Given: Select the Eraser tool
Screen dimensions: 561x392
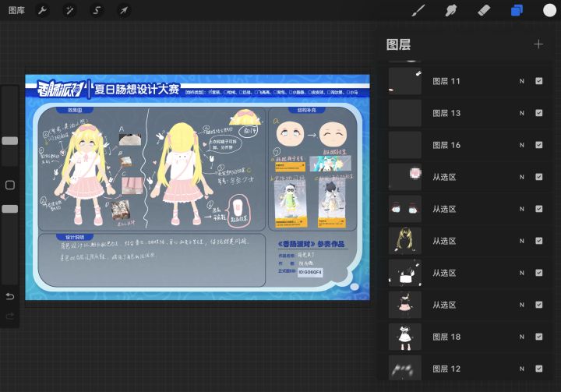Looking at the screenshot, I should [x=484, y=10].
